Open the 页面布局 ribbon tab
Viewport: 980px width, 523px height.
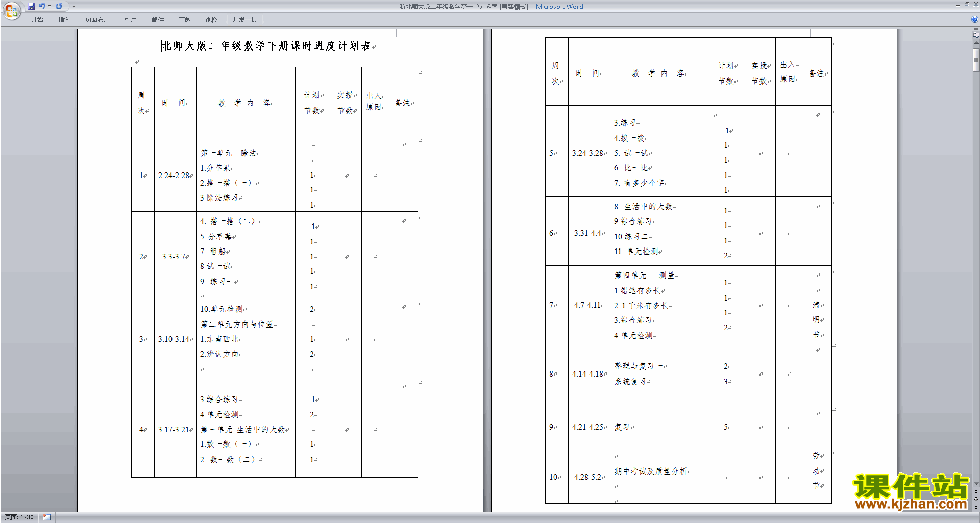(97, 20)
